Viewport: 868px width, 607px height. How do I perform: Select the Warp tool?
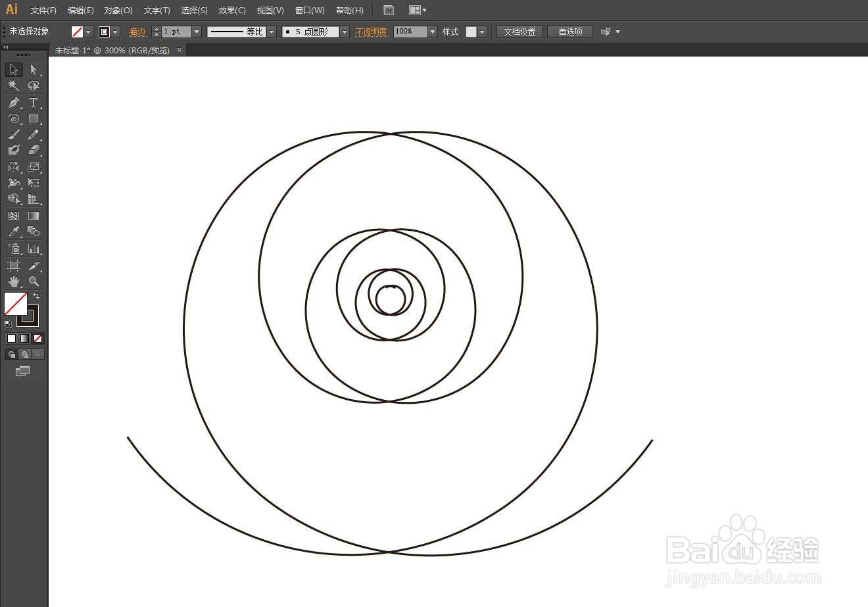[14, 183]
